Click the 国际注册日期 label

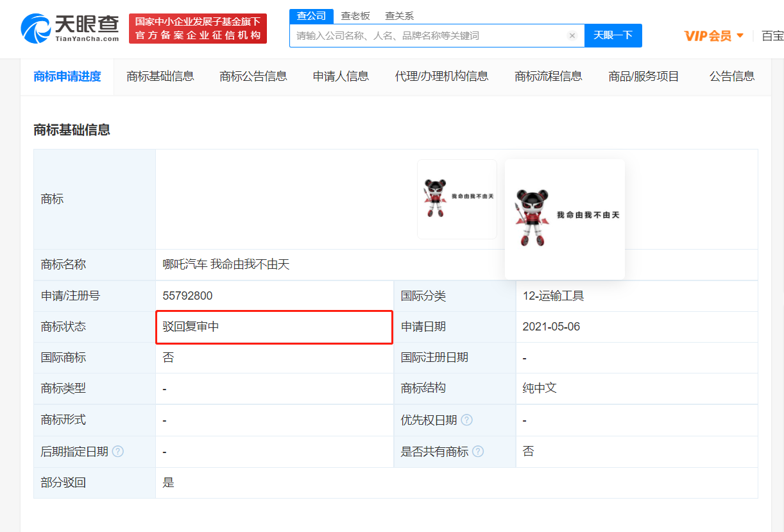tap(434, 357)
